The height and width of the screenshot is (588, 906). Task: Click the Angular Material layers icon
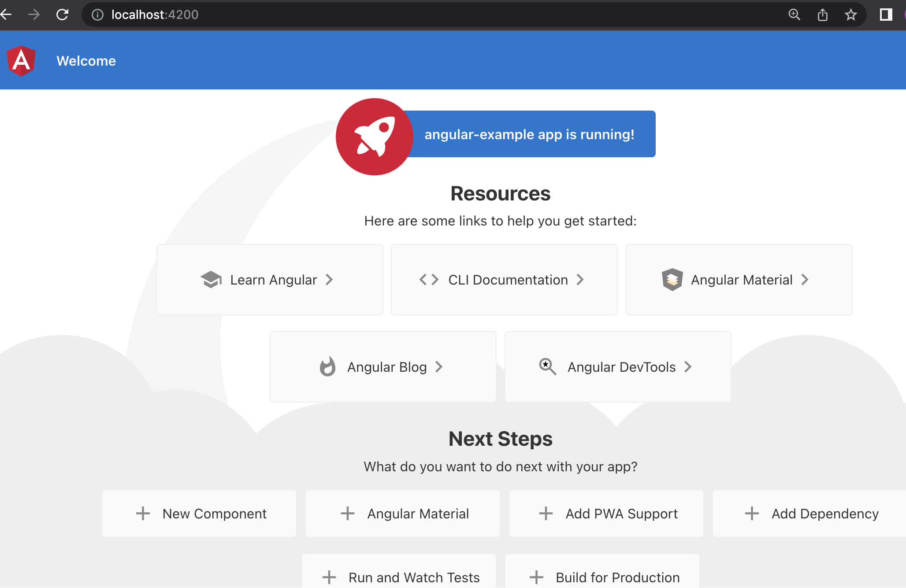(672, 279)
